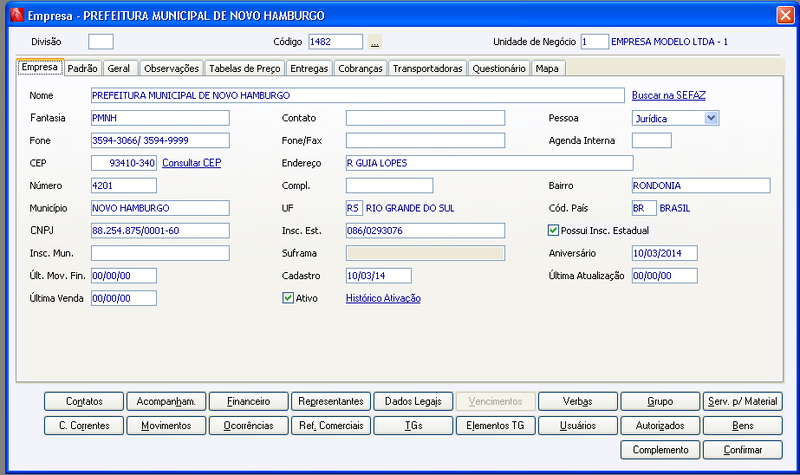Click the Fone/Fax input field
Viewport: 800px width, 475px height.
coord(426,140)
